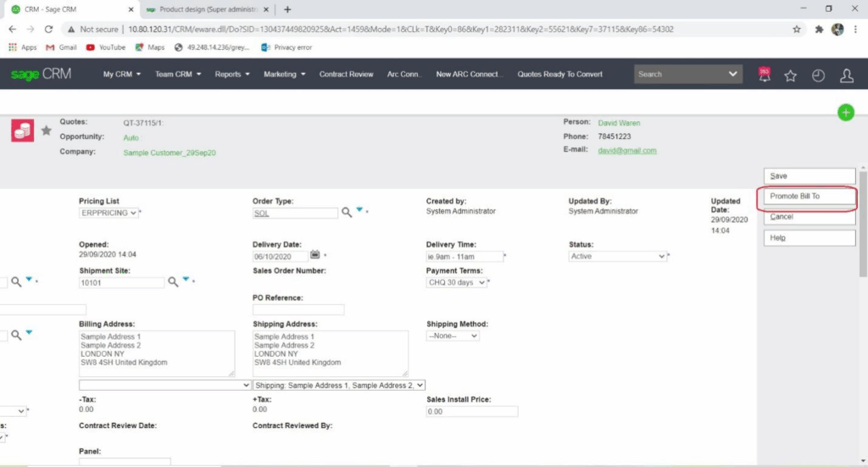Viewport: 868px width, 467px height.
Task: Click the Save button
Action: pyautogui.click(x=808, y=176)
